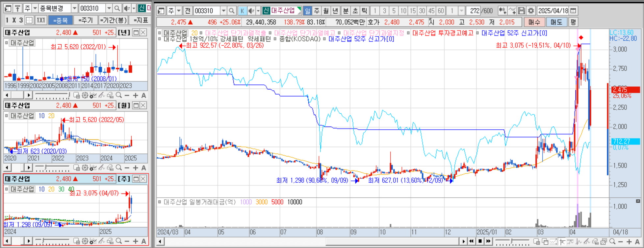Click the 30 minute interval button
This screenshot has width=644, height=248.
[422, 11]
